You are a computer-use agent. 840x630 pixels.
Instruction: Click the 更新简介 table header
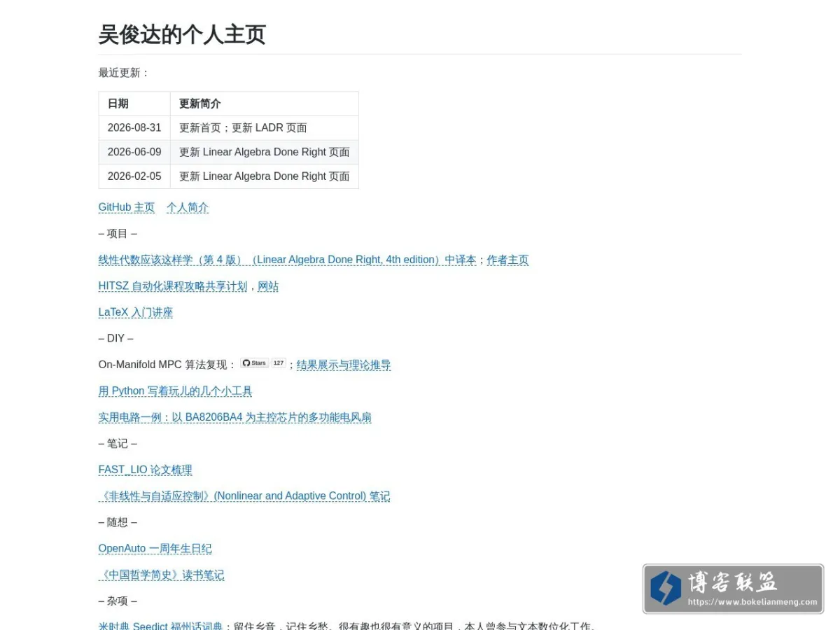(x=265, y=104)
